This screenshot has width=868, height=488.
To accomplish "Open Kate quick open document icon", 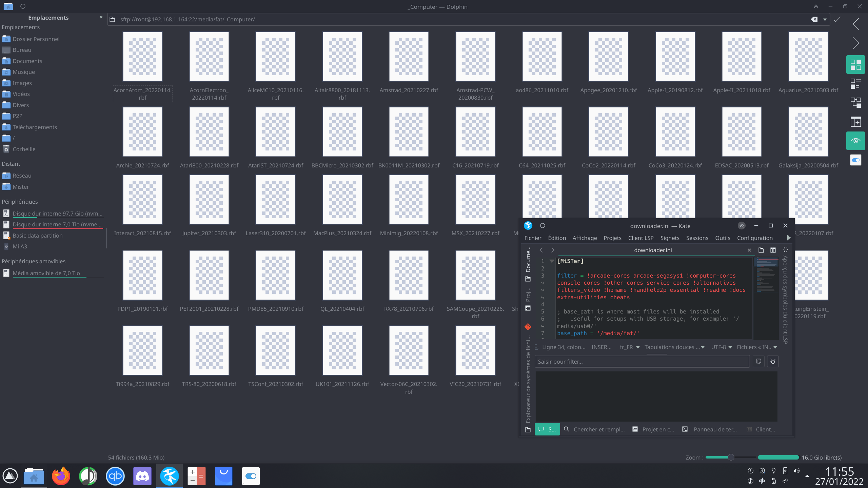I will pyautogui.click(x=761, y=250).
